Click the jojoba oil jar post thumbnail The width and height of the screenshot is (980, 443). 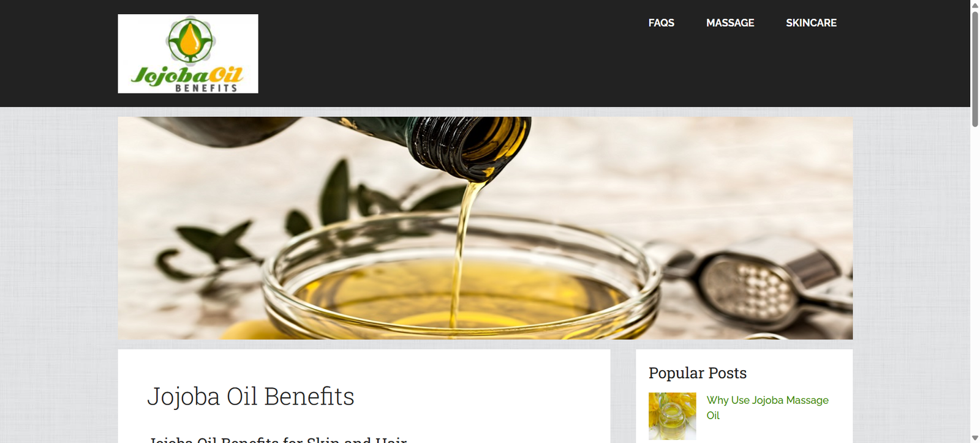673,416
